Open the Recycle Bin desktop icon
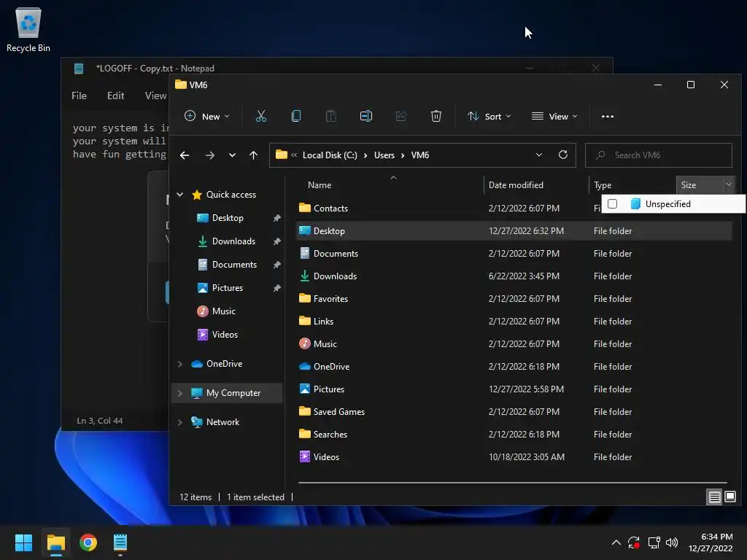 pos(28,29)
